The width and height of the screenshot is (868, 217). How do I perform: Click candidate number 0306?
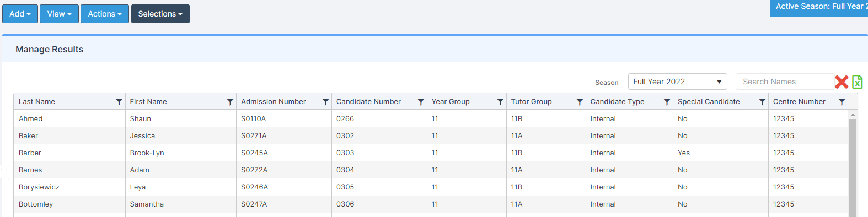pyautogui.click(x=345, y=204)
